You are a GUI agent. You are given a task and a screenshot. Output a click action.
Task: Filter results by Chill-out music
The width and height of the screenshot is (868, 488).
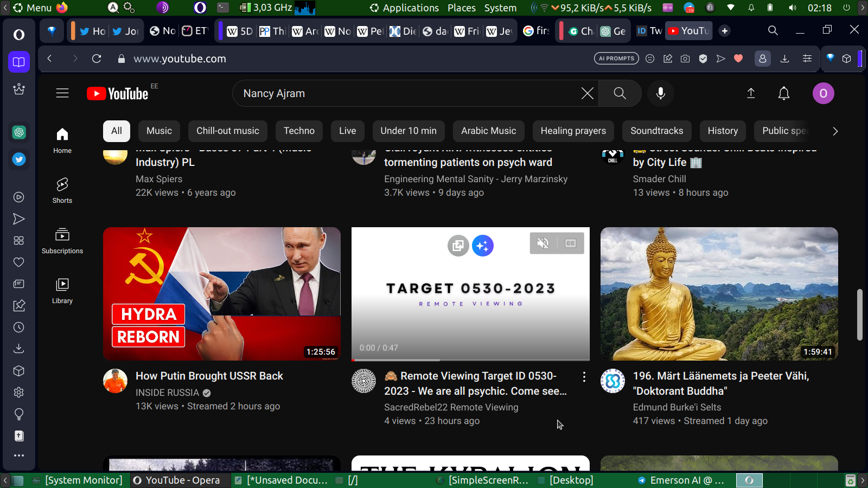coord(228,131)
